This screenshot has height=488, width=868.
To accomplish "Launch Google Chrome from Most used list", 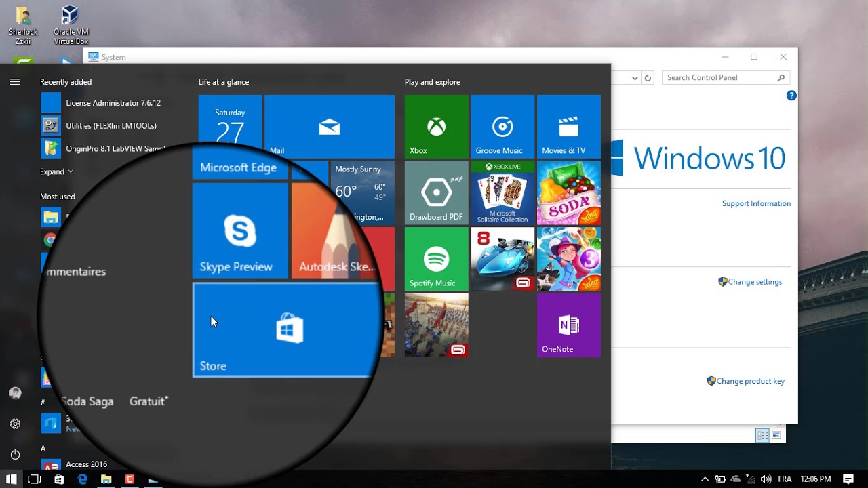I will [49, 239].
